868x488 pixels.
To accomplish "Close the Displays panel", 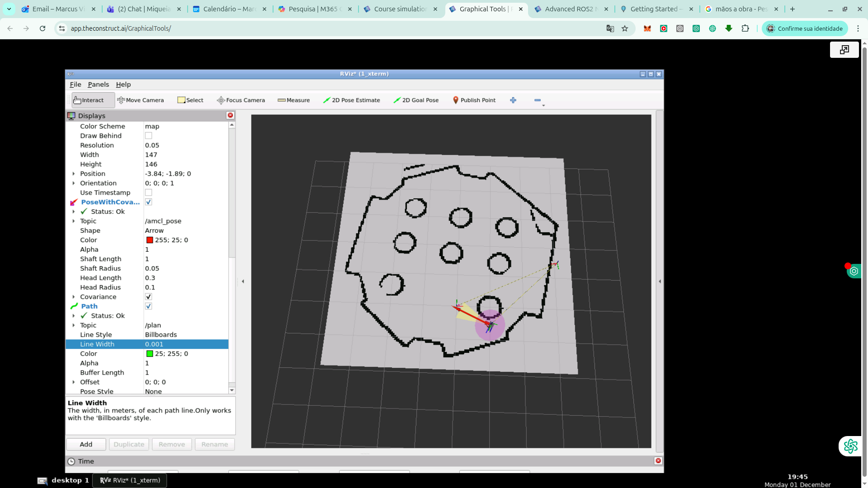I will click(x=230, y=115).
